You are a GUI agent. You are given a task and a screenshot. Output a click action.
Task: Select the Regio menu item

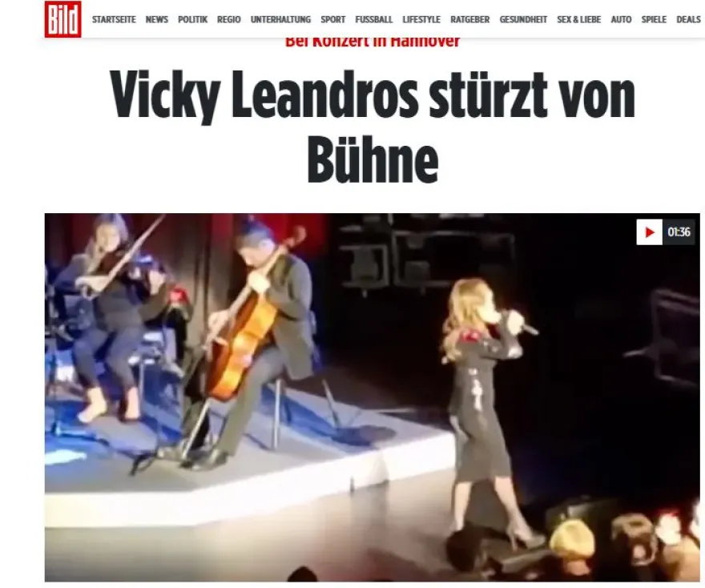pos(229,20)
